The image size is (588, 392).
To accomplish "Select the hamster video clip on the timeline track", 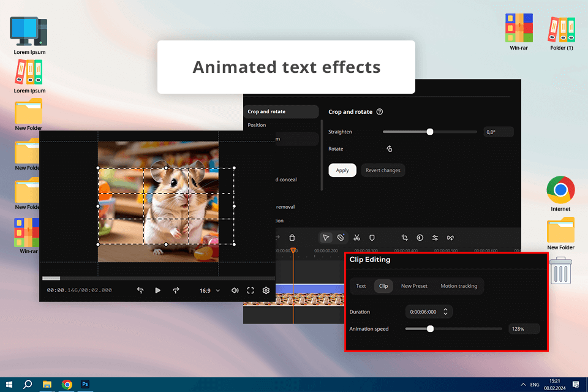I will [293, 299].
